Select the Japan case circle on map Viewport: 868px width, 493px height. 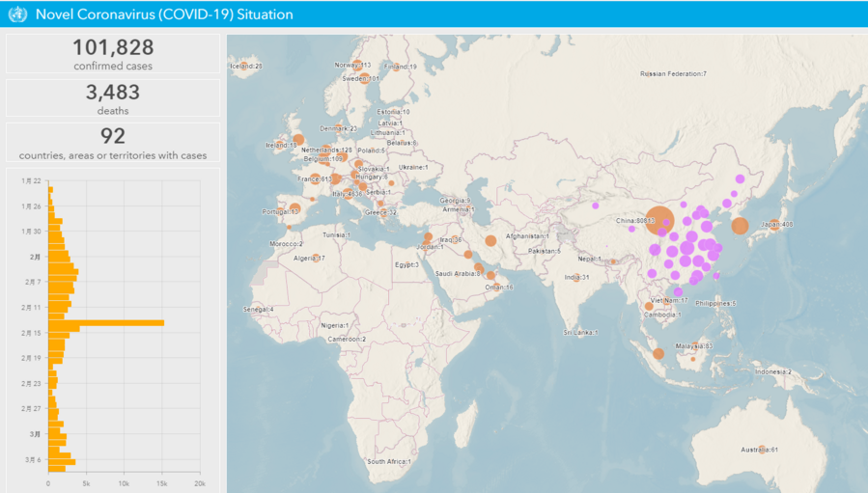pyautogui.click(x=740, y=226)
